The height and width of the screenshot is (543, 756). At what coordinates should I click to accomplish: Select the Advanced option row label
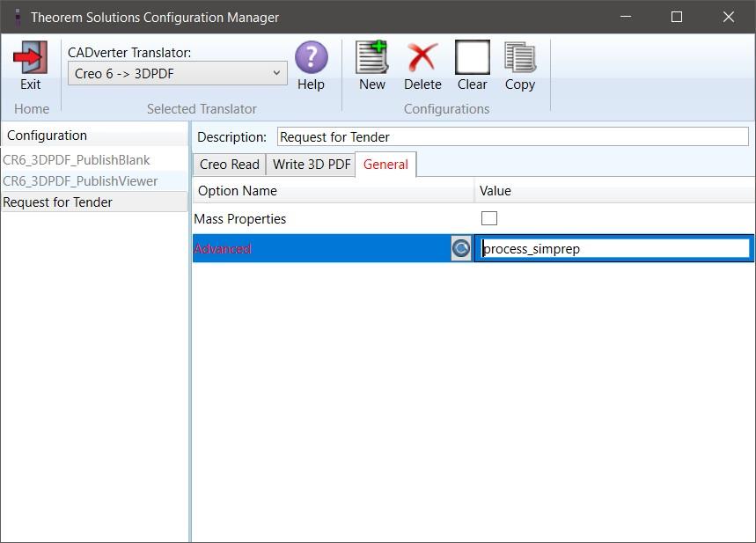point(223,249)
